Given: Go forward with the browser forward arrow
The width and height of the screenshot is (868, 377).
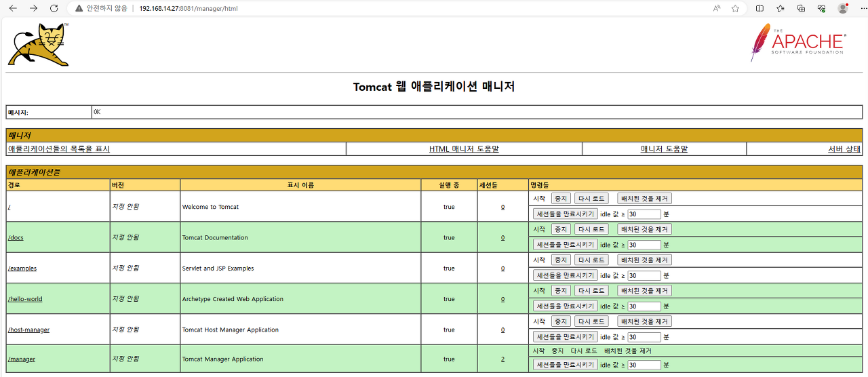Looking at the screenshot, I should coord(33,9).
